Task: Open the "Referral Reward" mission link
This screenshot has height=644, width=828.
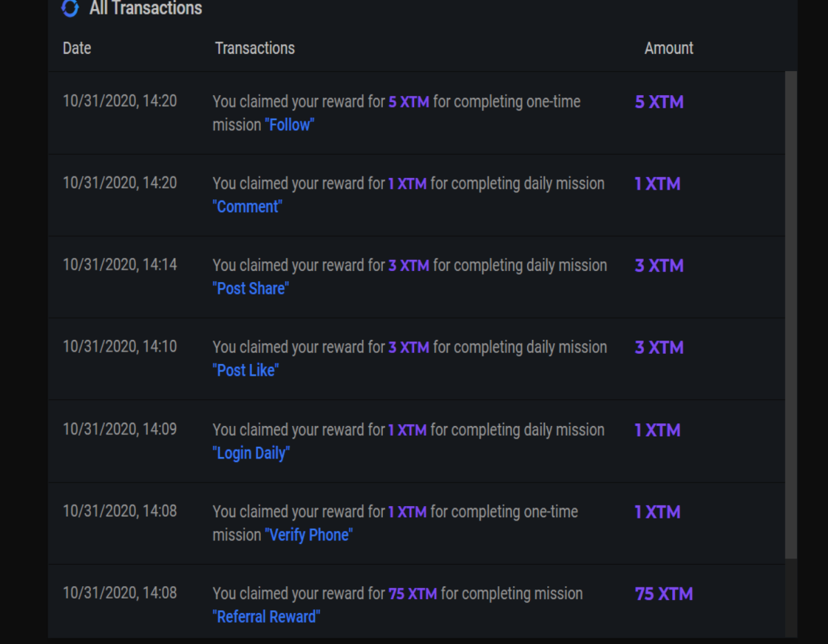Action: point(266,617)
